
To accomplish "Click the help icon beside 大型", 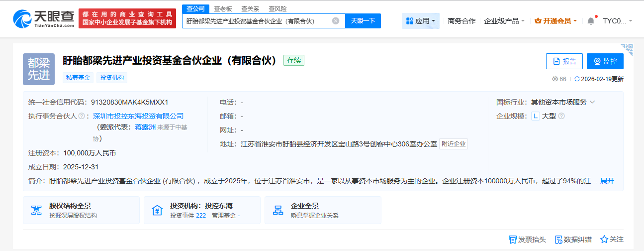I will tap(561, 116).
